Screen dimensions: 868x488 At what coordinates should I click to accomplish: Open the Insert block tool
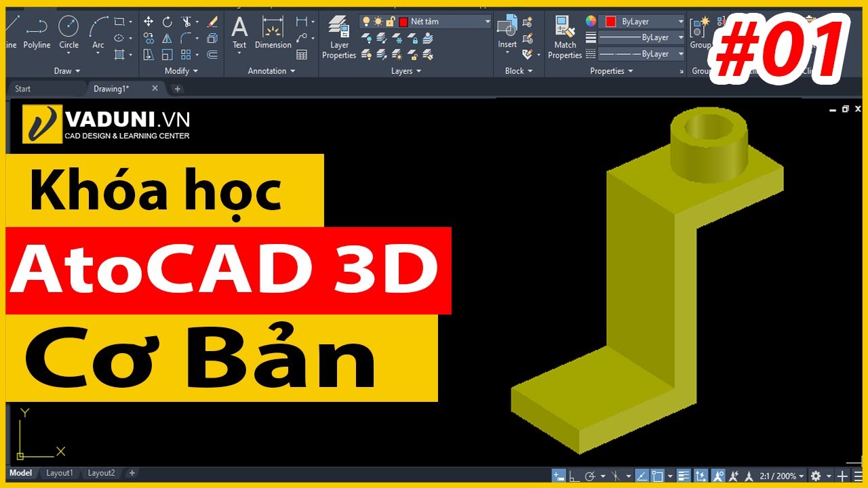507,33
